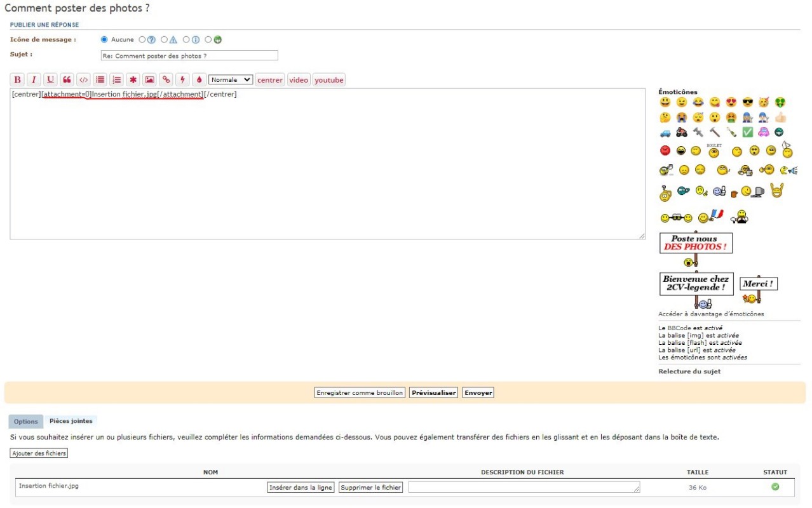Choose the warning triangle message icon radio
812x508 pixels.
pyautogui.click(x=164, y=39)
